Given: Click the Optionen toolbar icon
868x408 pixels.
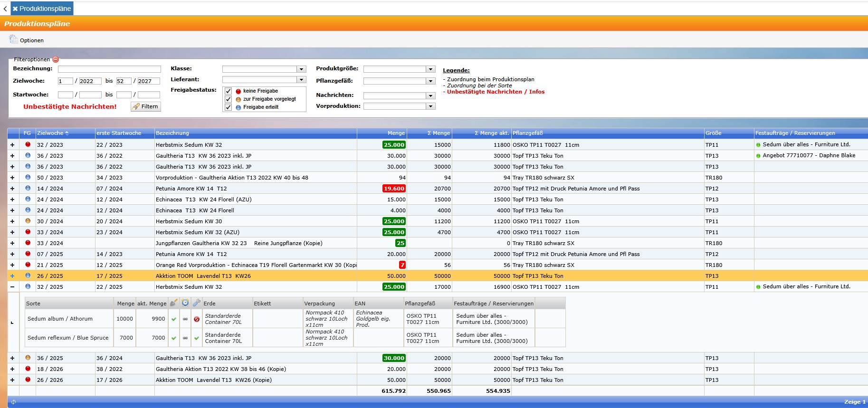Looking at the screenshot, I should pos(13,39).
